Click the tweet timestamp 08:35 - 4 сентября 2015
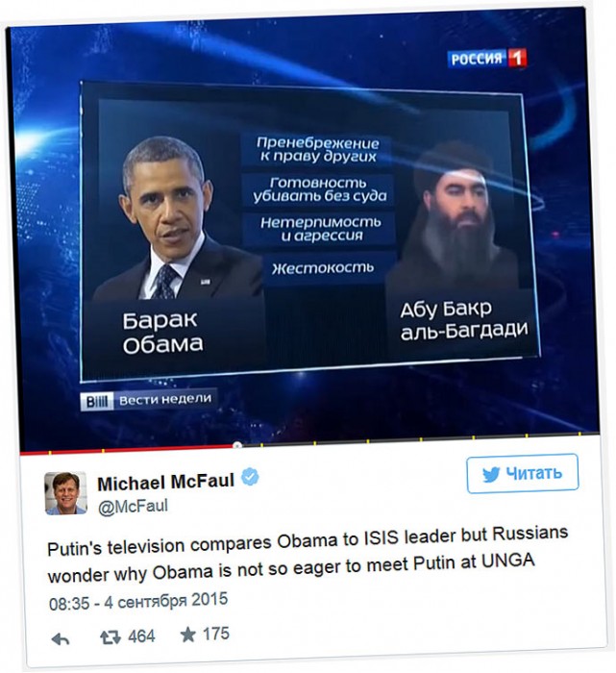Image resolution: width=616 pixels, height=673 pixels. coord(138,601)
